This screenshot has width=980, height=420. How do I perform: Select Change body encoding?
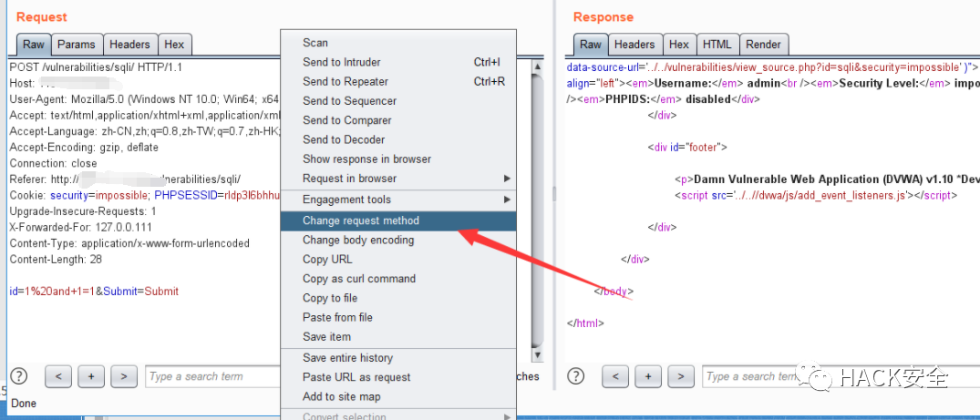(x=398, y=240)
